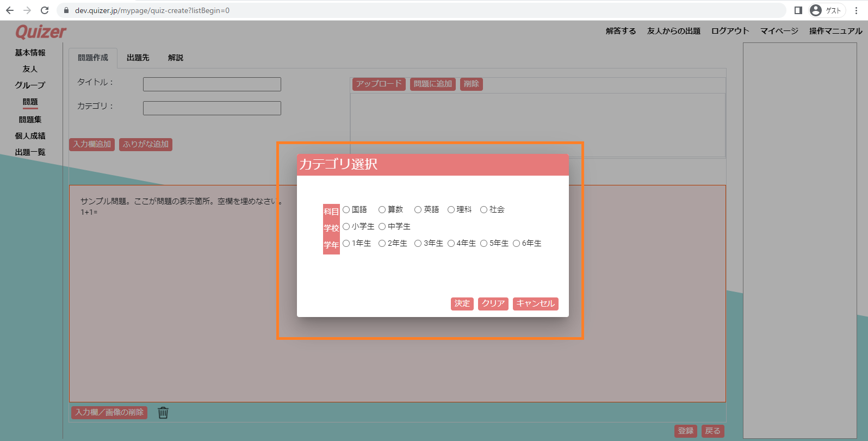Click the Quizer logo

tap(41, 32)
